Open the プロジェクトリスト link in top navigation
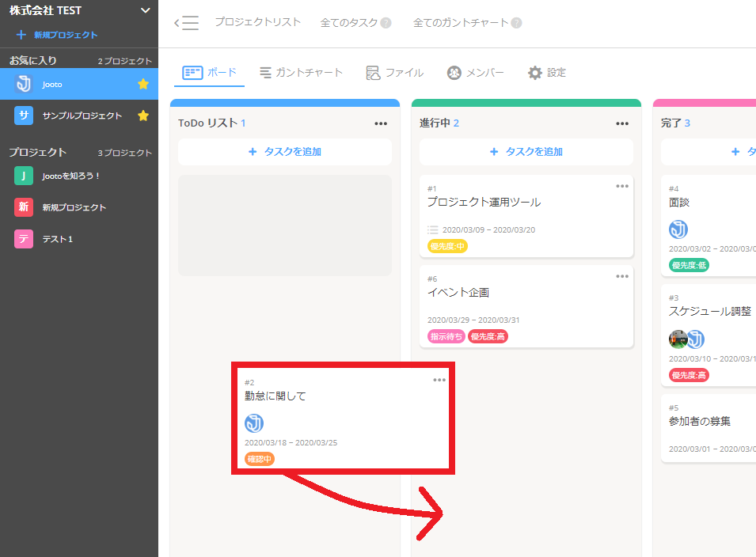The image size is (756, 557). click(257, 22)
